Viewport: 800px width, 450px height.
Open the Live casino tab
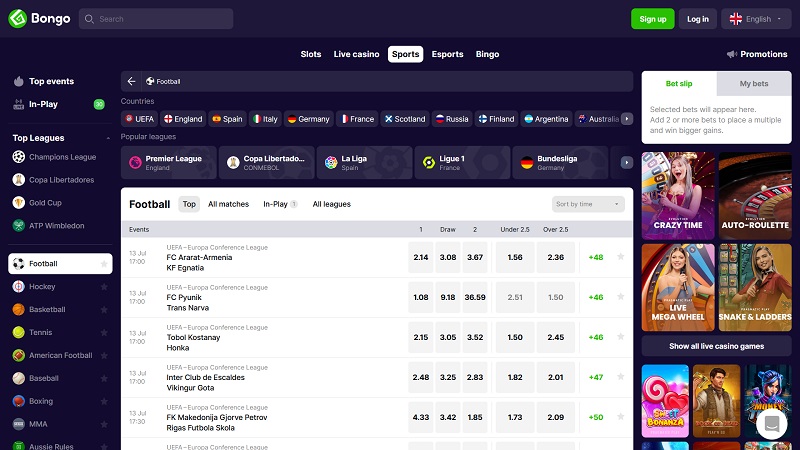pos(356,54)
